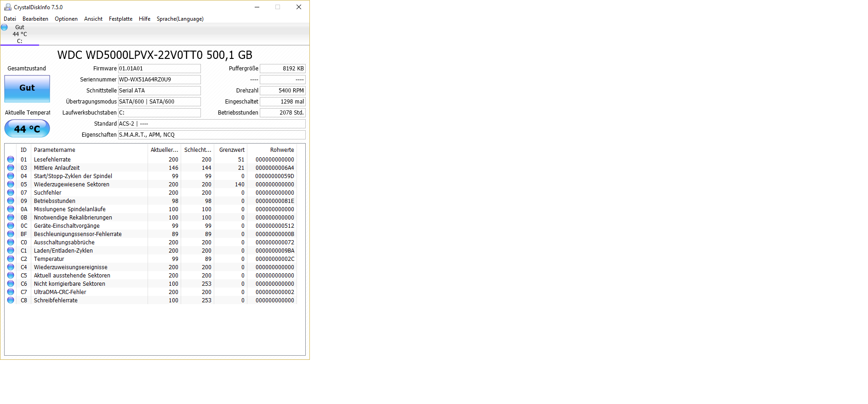Click the Seriennummer field
Image resolution: width=868 pixels, height=404 pixels.
tap(160, 80)
